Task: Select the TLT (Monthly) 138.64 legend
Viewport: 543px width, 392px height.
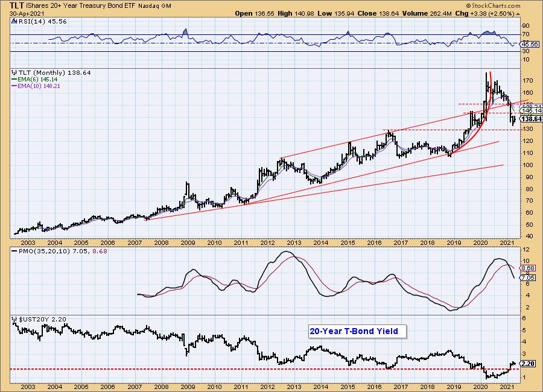Action: pyautogui.click(x=54, y=73)
